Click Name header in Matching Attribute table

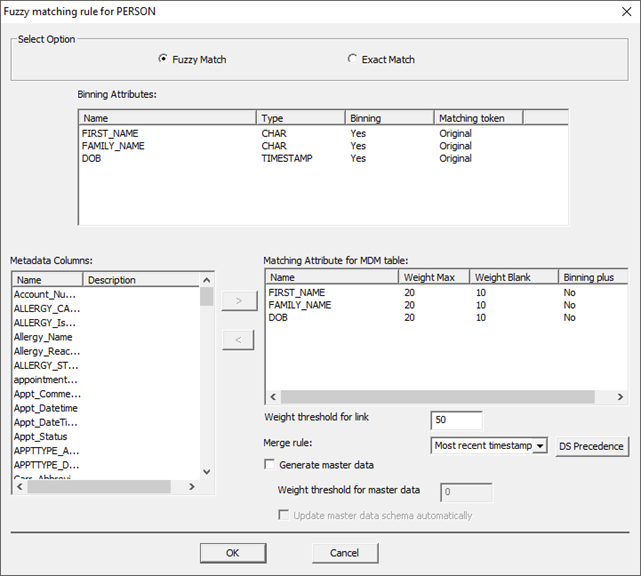332,277
